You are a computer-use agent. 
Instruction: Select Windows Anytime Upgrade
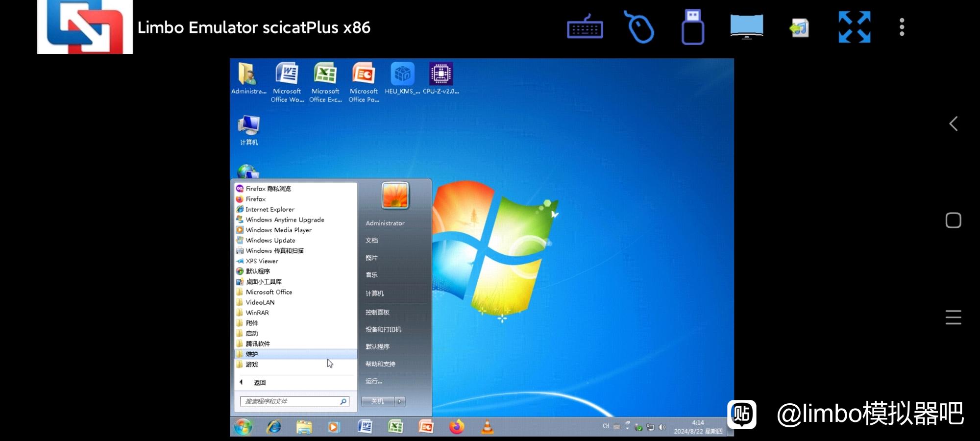295,220
